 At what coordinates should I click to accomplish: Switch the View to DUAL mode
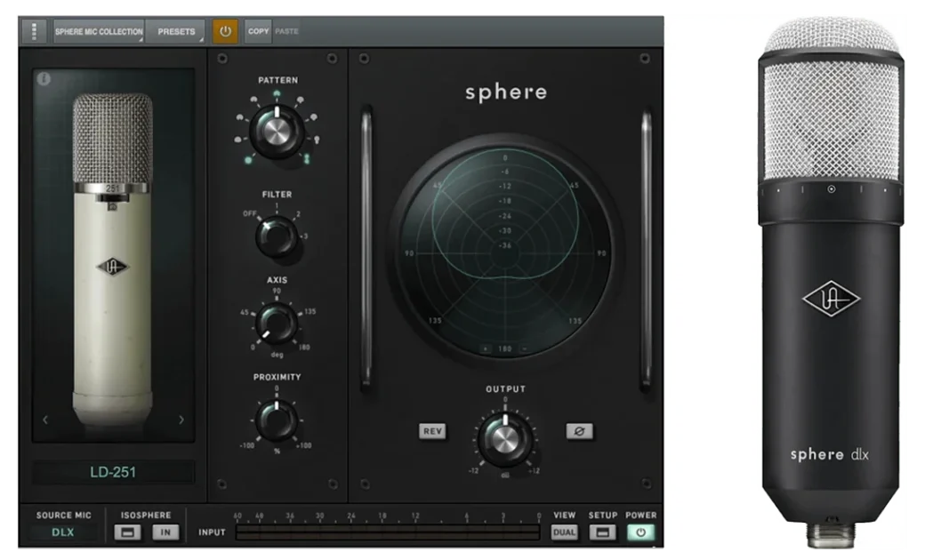point(564,532)
